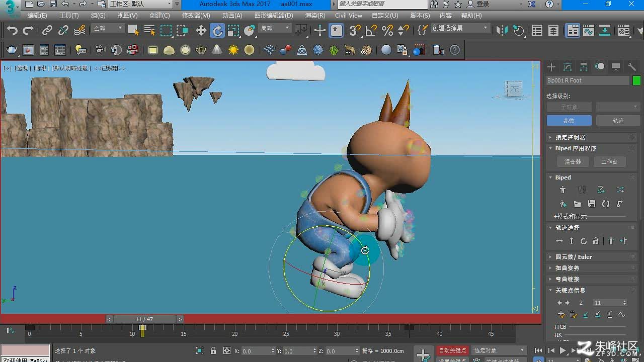The width and height of the screenshot is (644, 362).
Task: Select the Move tool
Action: click(x=201, y=31)
